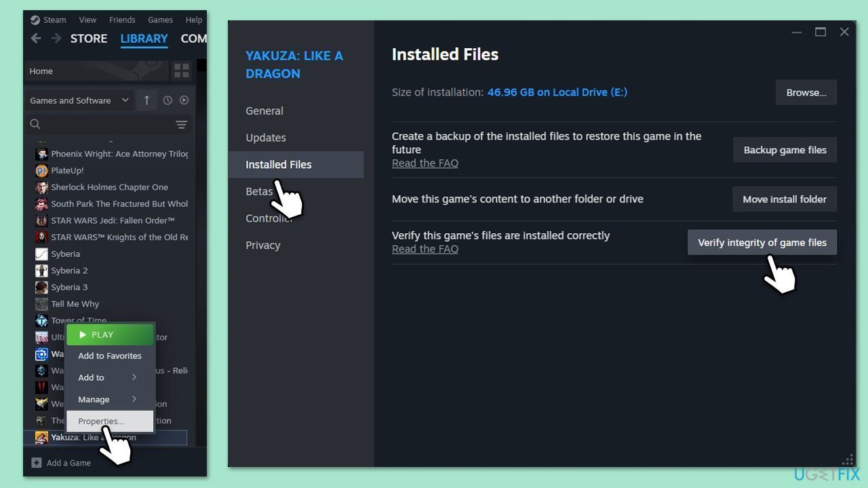Click Verify integrity of game files
Viewport: 868px width, 488px height.
click(x=762, y=243)
